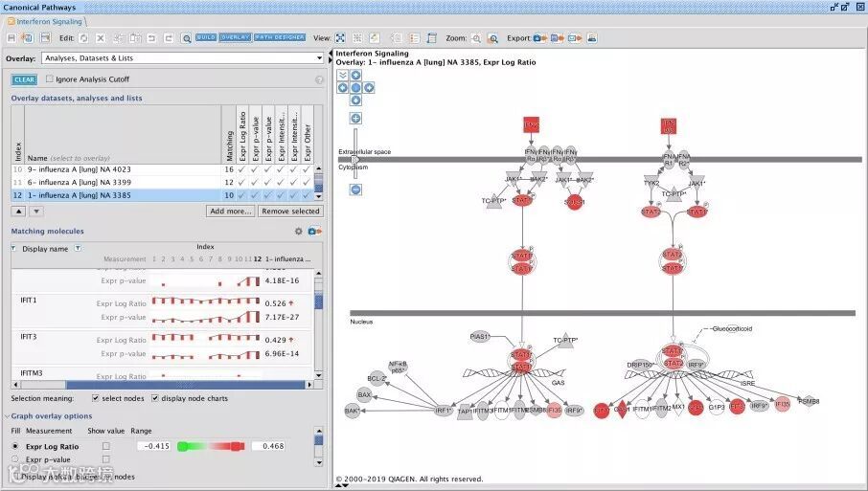This screenshot has width=868, height=491.
Task: Toggle Expr Log Ratio check in row 10
Action: (x=241, y=169)
